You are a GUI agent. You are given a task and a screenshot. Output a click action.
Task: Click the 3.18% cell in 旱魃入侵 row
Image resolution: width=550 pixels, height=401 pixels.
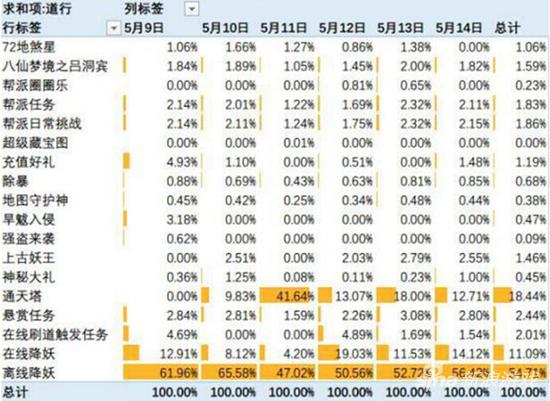tap(182, 220)
